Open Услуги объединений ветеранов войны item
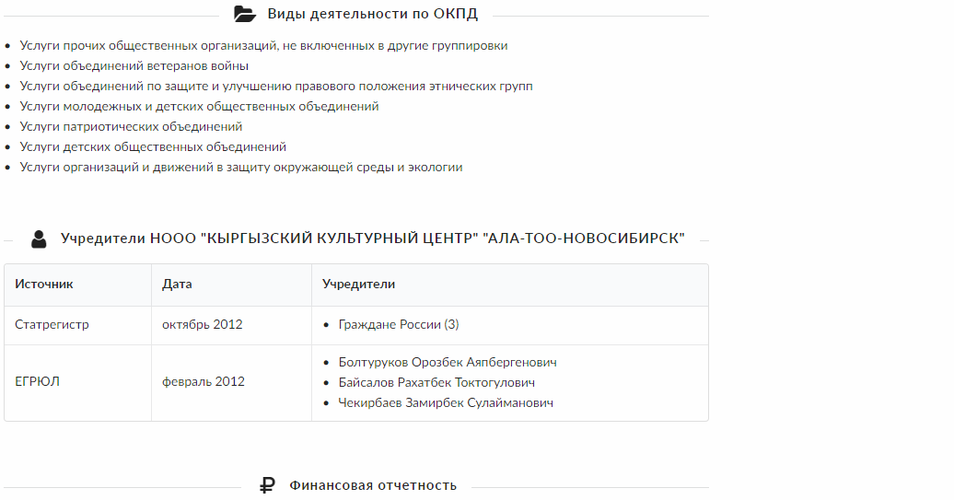Screen dimensions: 954x500 click(134, 66)
